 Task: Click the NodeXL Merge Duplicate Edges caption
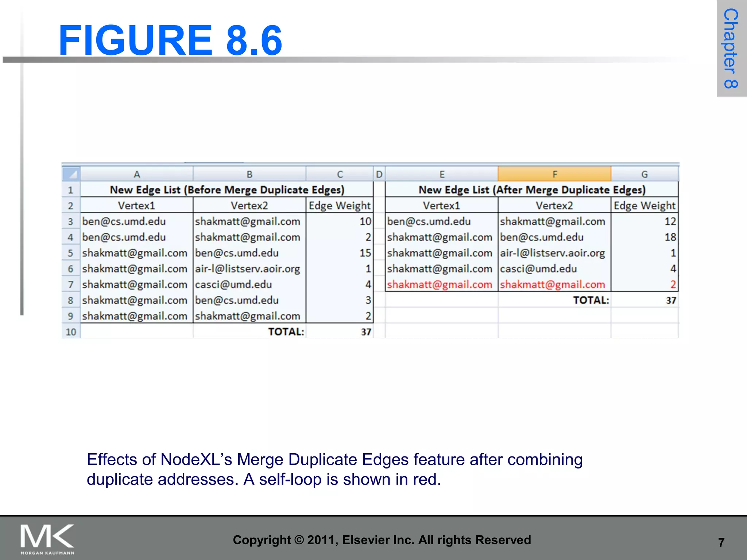point(334,469)
